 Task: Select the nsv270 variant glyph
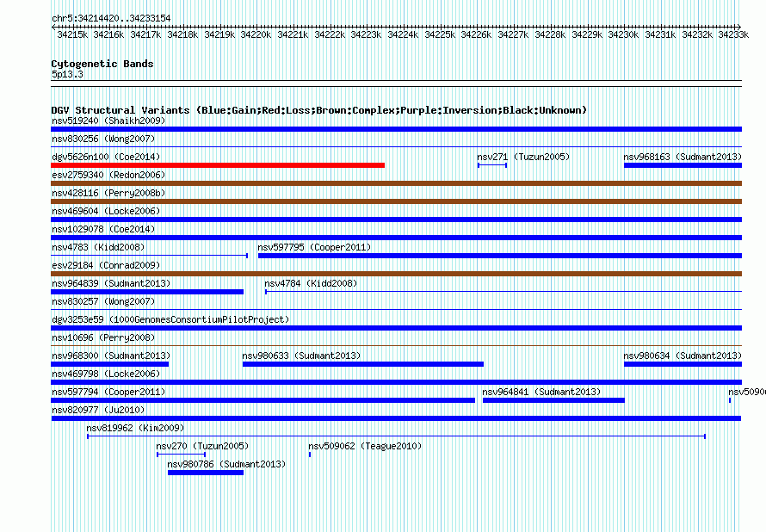pyautogui.click(x=182, y=455)
